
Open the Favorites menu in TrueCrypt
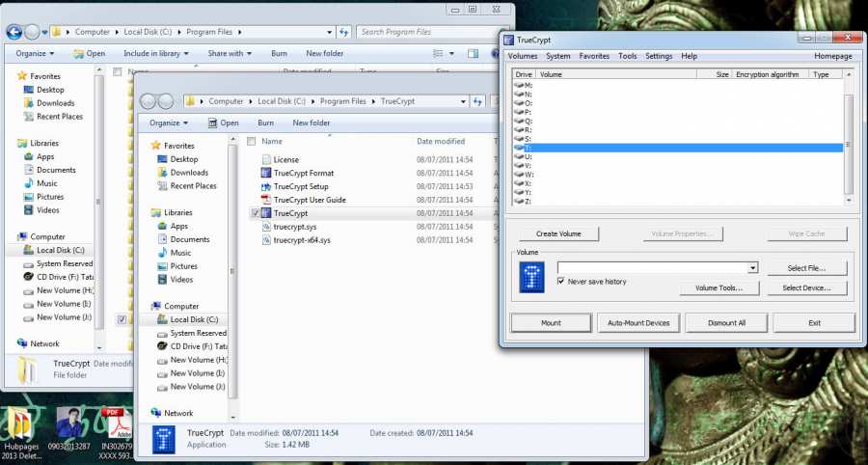[594, 56]
